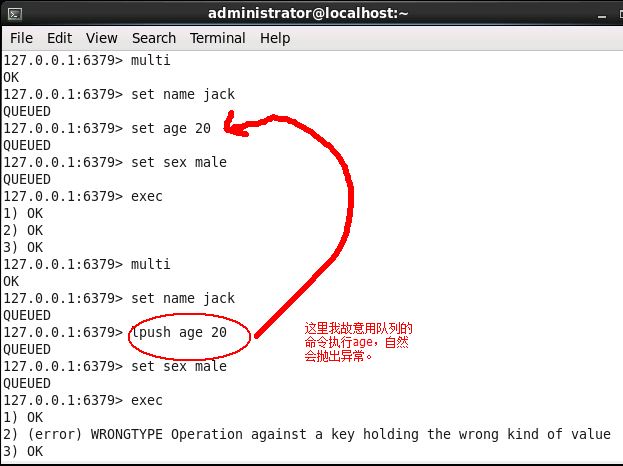Click the first exec command line
This screenshot has height=466, width=623.
(x=83, y=196)
